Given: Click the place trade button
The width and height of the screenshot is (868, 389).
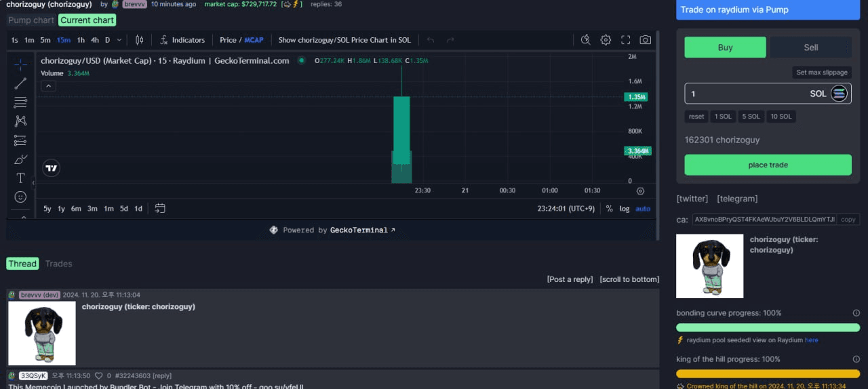Looking at the screenshot, I should (x=768, y=165).
